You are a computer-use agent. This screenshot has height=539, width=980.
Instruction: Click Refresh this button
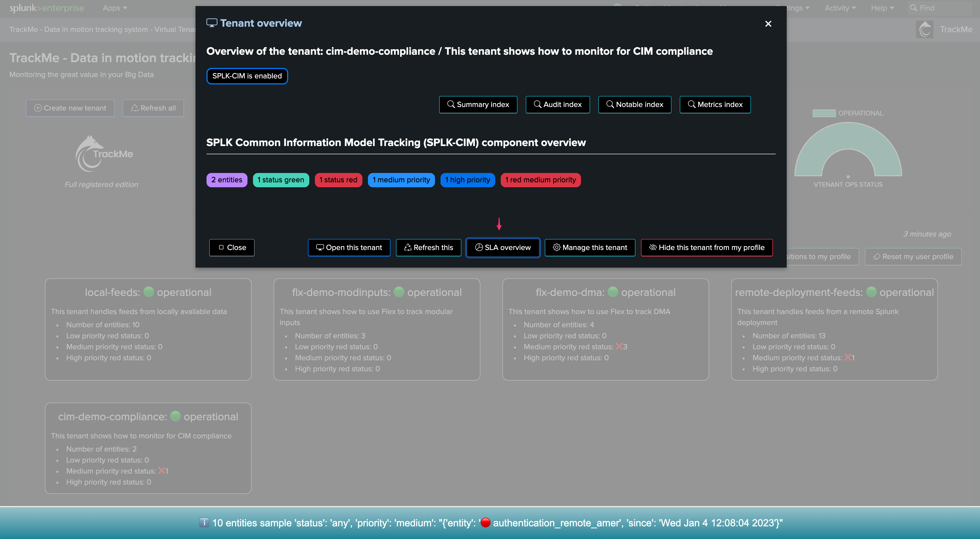tap(428, 248)
